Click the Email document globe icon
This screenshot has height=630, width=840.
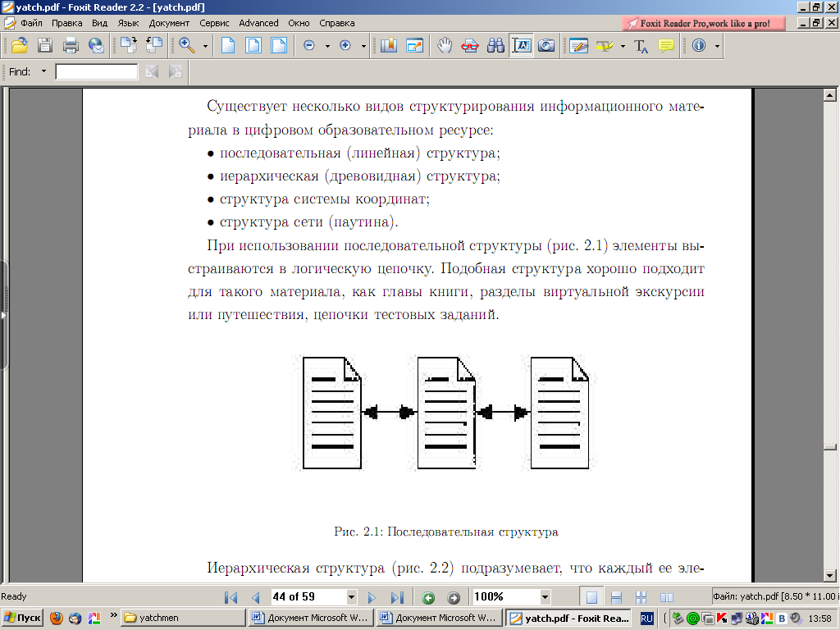tap(97, 46)
